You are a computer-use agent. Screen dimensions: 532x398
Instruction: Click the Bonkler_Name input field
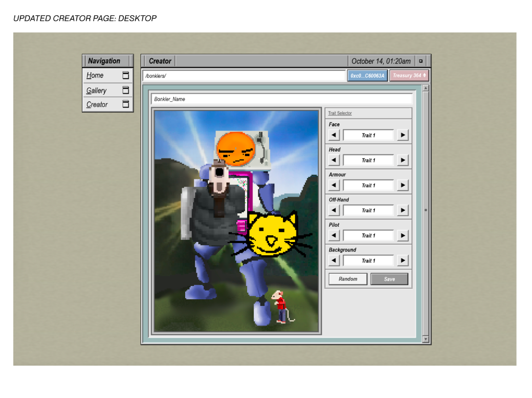pos(282,99)
